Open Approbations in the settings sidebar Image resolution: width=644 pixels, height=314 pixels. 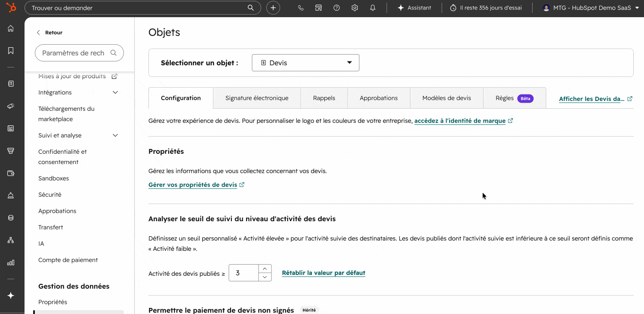(x=57, y=211)
